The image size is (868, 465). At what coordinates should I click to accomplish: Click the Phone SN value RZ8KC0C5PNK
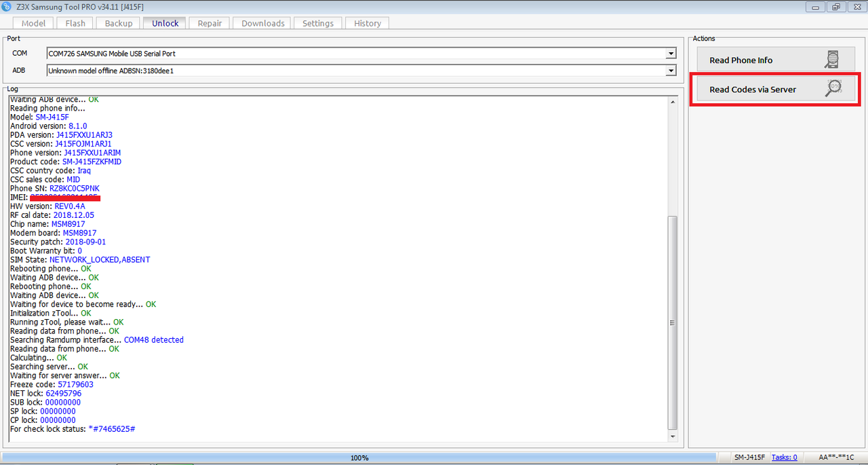75,188
